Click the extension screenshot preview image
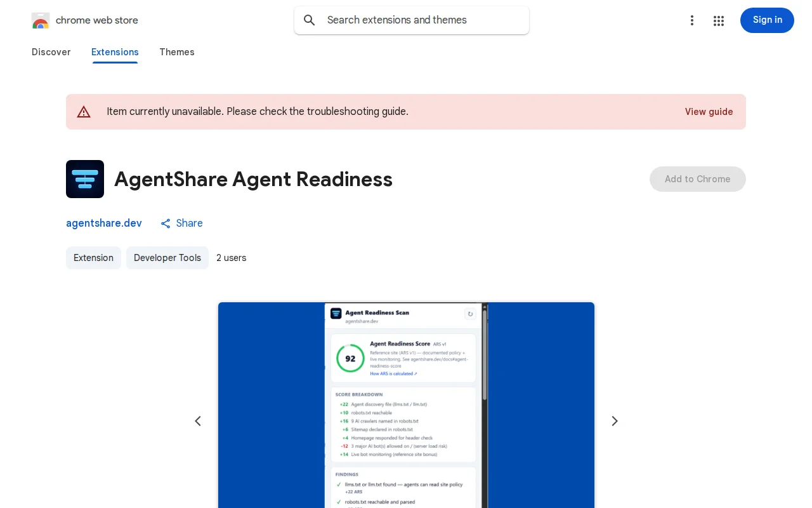 (x=406, y=405)
